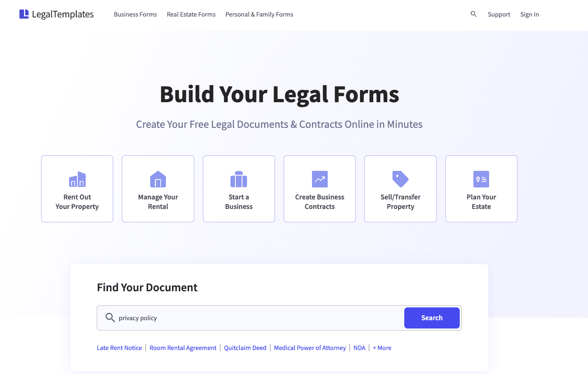Open the header search magnifier icon
This screenshot has width=588, height=374.
point(474,14)
